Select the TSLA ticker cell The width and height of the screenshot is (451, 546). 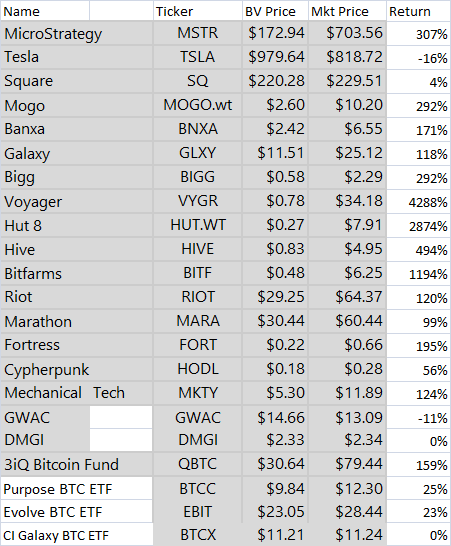pyautogui.click(x=197, y=57)
